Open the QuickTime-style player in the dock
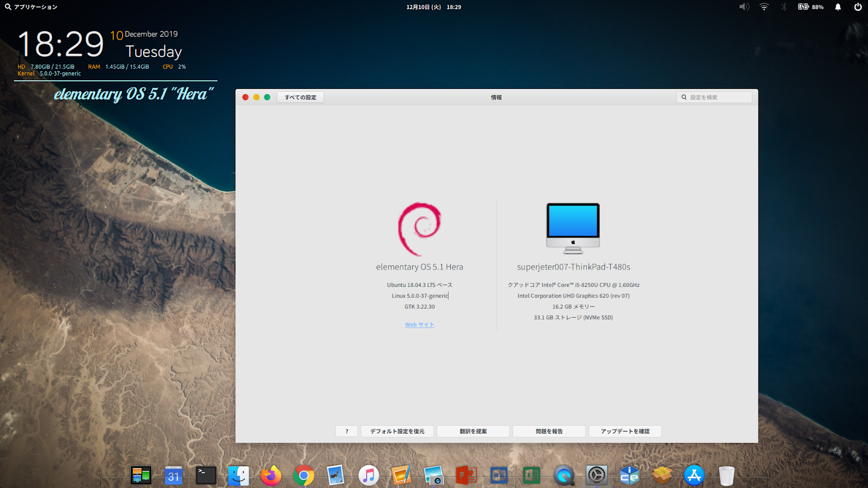 (564, 476)
